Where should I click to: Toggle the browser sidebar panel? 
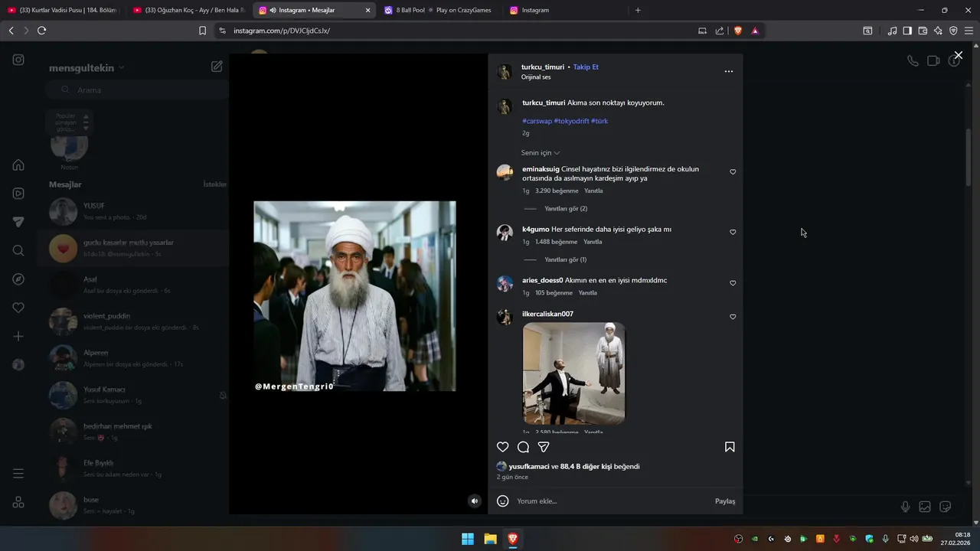point(907,31)
